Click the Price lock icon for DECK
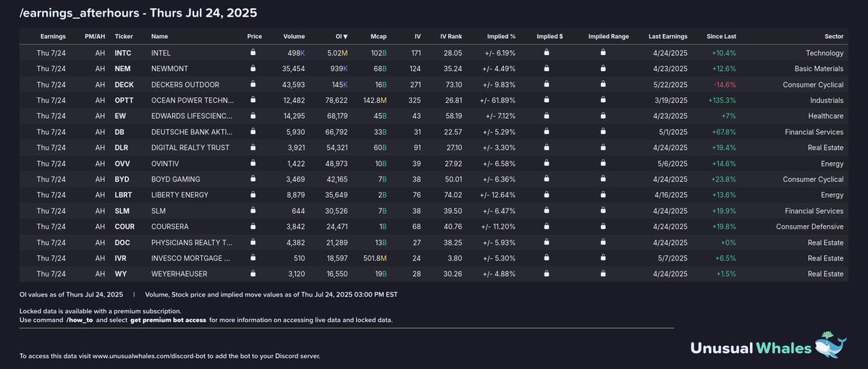The height and width of the screenshot is (369, 868). (253, 84)
